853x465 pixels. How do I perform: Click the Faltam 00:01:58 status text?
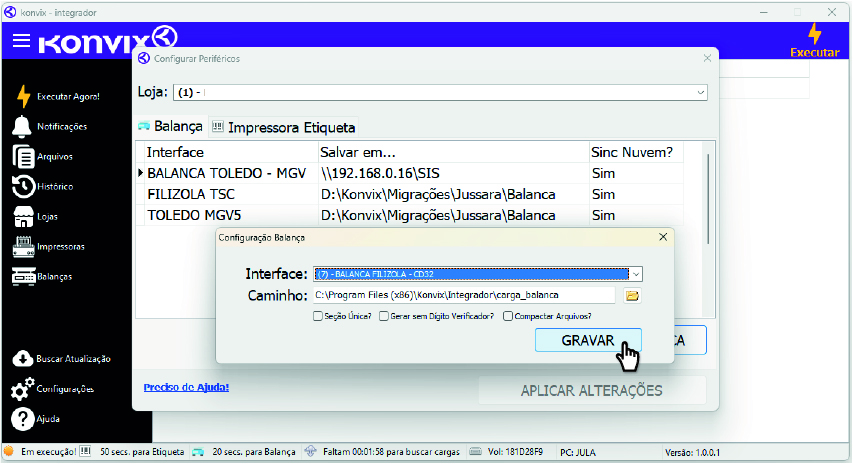coord(391,452)
